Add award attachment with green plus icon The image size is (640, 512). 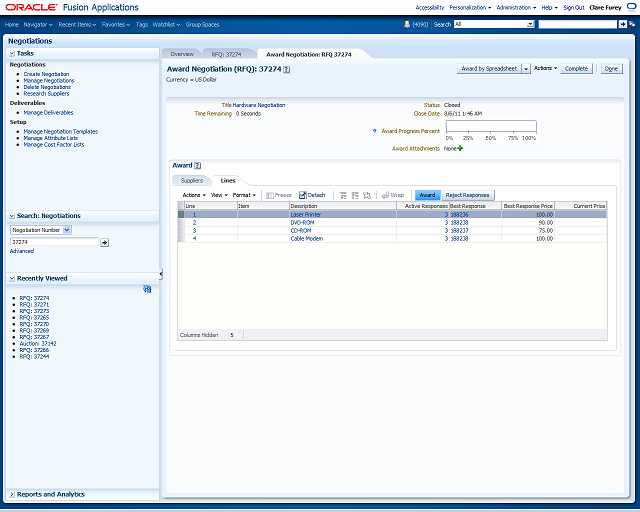(460, 149)
